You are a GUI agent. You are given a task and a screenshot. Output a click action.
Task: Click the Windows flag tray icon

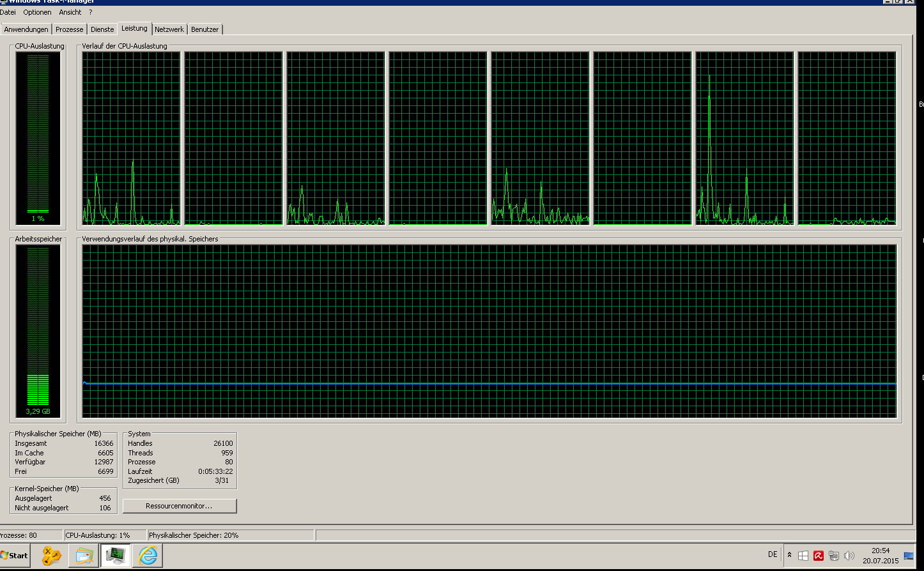point(803,556)
